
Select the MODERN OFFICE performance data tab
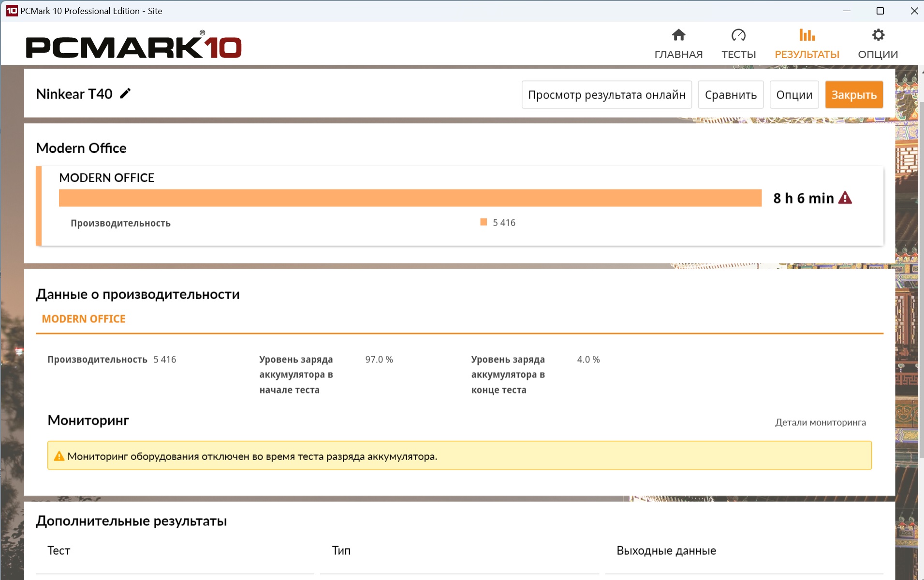pos(84,319)
